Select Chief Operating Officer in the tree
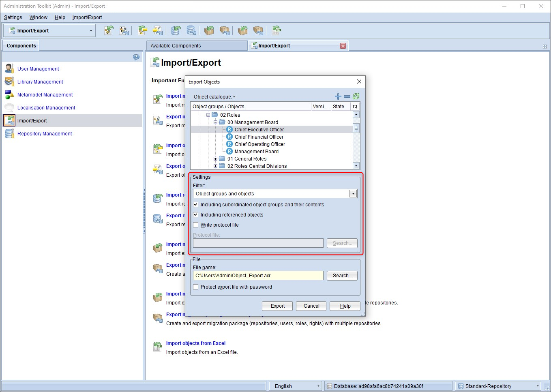 point(260,144)
